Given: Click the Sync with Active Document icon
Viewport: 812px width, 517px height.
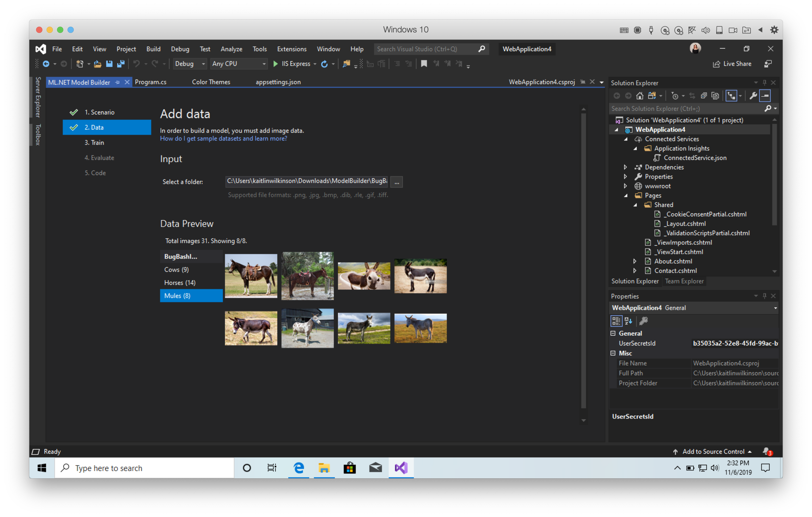Looking at the screenshot, I should (x=693, y=95).
